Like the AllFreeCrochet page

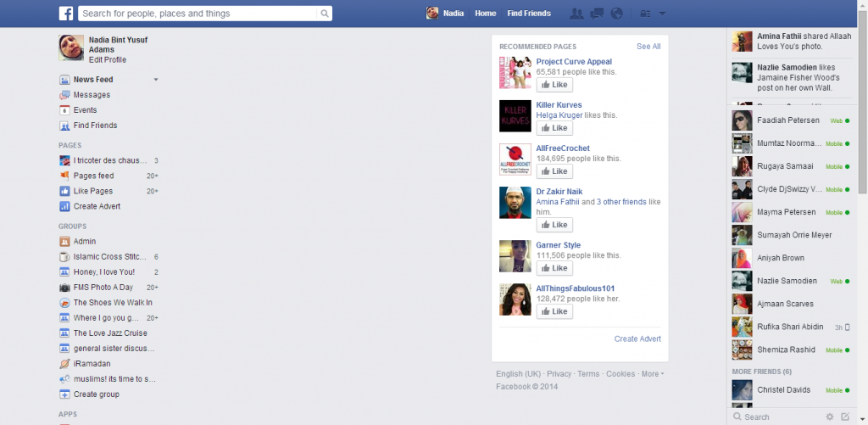coord(554,171)
